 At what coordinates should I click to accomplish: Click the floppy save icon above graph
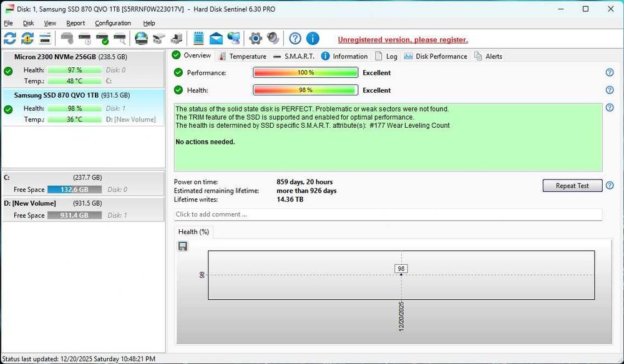(x=183, y=246)
